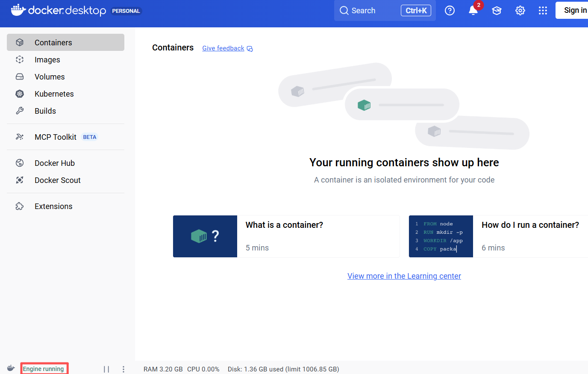Image resolution: width=588 pixels, height=374 pixels.
Task: Open the Extensions section
Action: (x=65, y=206)
